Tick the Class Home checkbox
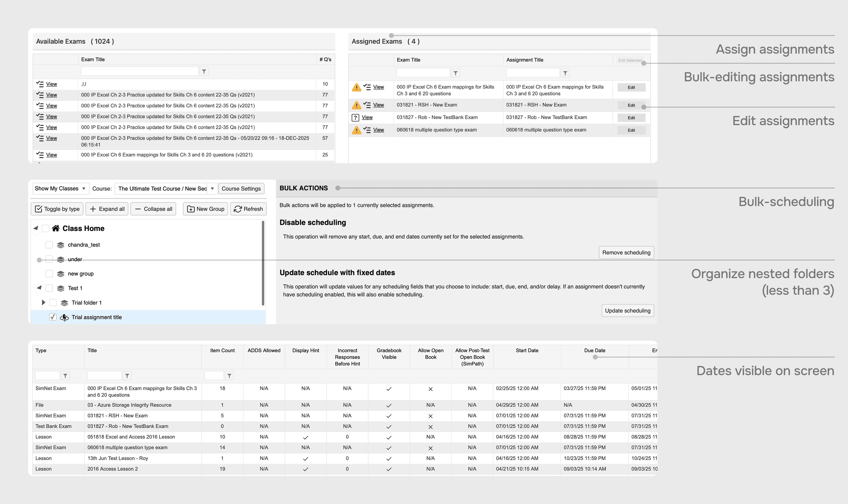This screenshot has width=848, height=504. pos(46,228)
